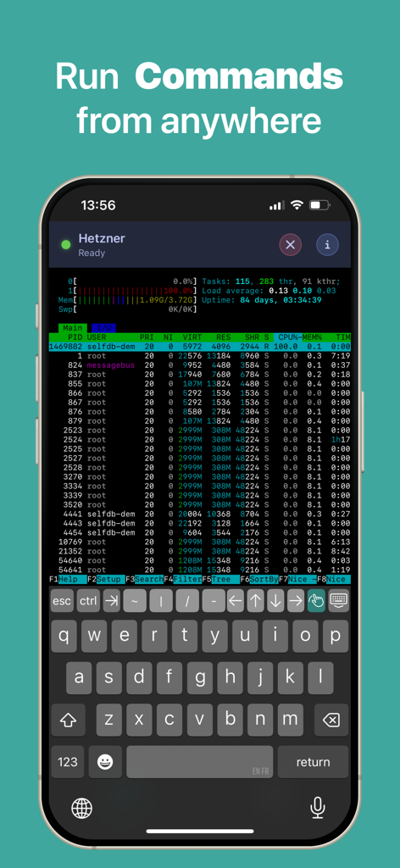400x868 pixels.
Task: Tap the battery status icon
Action: coord(319,205)
